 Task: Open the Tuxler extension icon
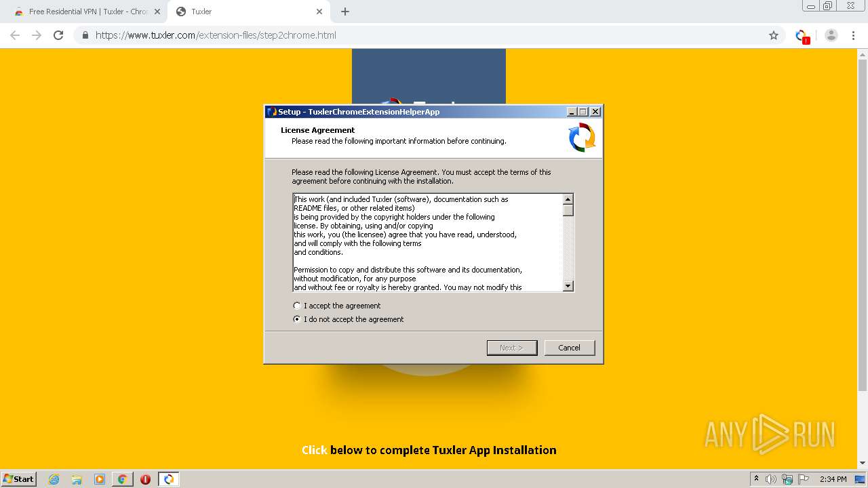click(x=802, y=36)
